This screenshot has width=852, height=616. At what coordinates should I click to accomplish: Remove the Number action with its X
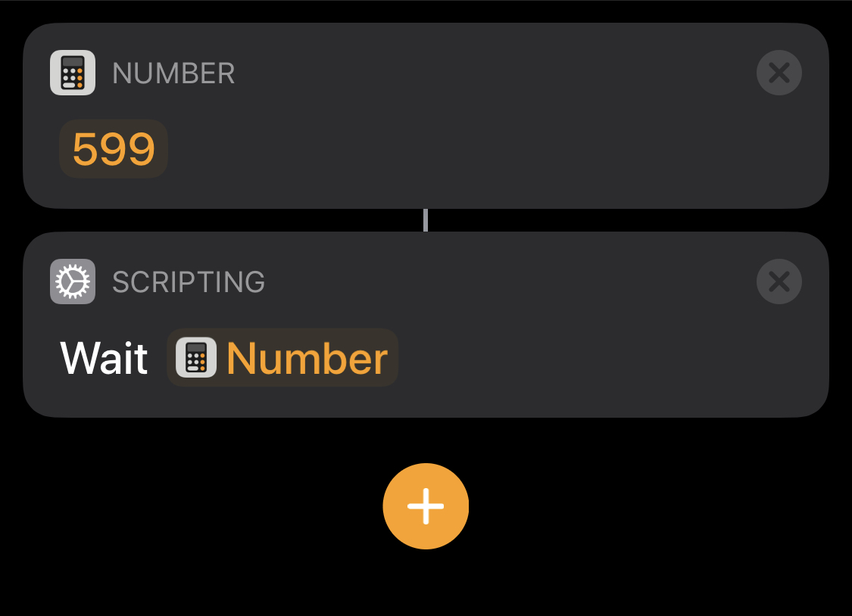point(779,73)
